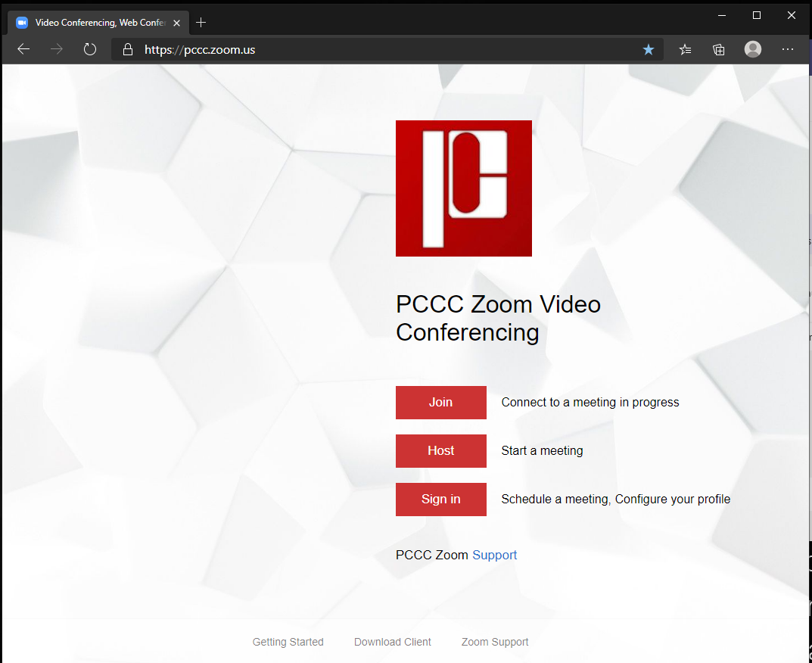
Task: Open the Settings and more menu
Action: pyautogui.click(x=788, y=49)
